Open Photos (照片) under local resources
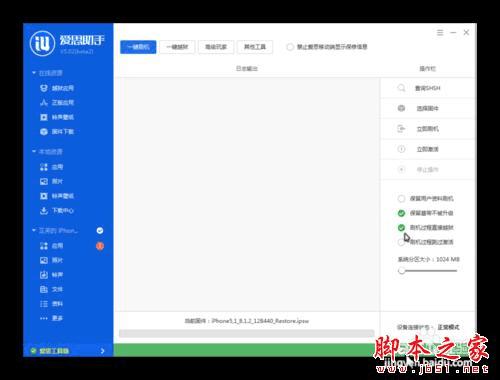 tap(52, 181)
